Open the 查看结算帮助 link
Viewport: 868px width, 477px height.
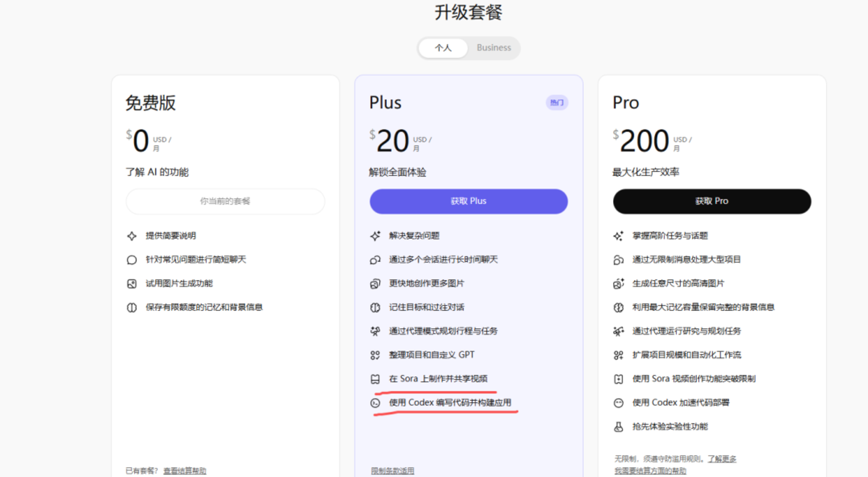pos(184,471)
